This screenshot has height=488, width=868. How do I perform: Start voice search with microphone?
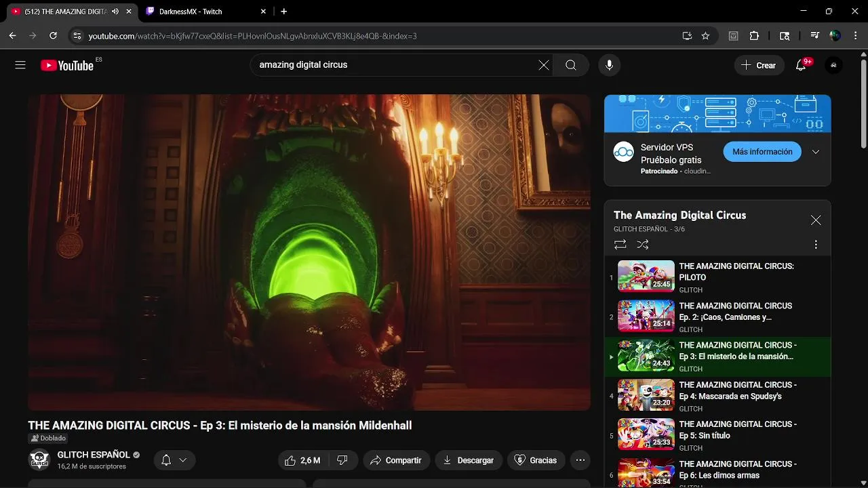609,65
